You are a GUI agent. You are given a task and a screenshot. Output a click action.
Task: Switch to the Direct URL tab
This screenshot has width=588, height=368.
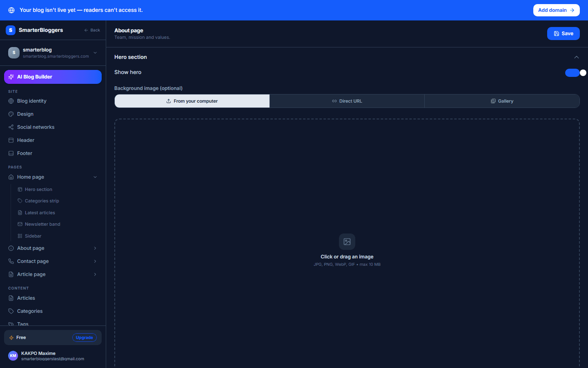click(x=347, y=101)
